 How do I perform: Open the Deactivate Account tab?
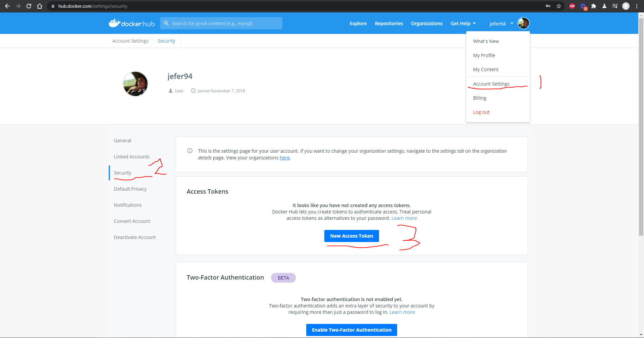pos(135,237)
